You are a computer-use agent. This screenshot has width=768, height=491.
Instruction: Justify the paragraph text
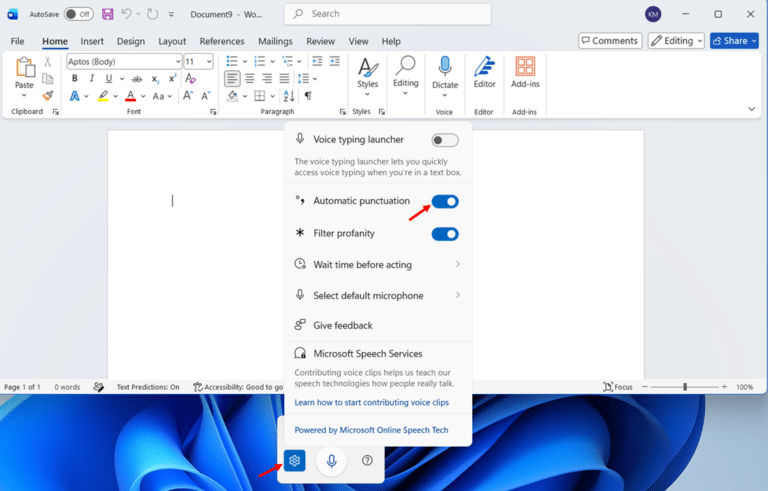(284, 78)
